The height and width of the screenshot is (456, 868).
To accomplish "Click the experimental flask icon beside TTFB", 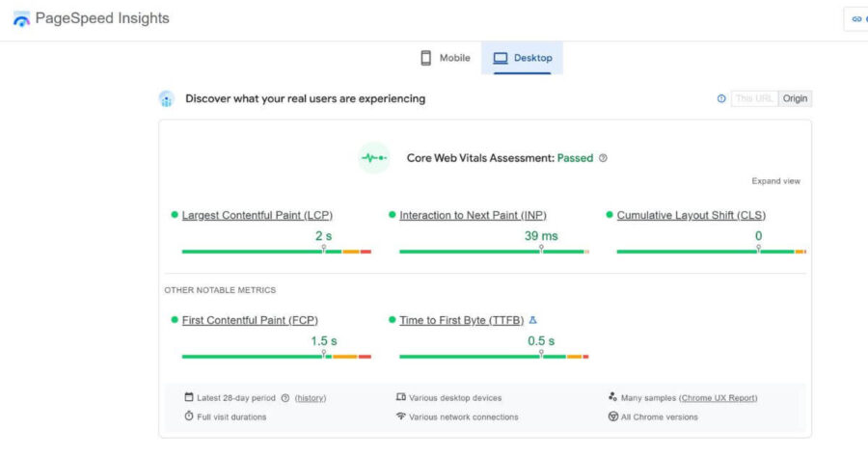I will coord(532,320).
